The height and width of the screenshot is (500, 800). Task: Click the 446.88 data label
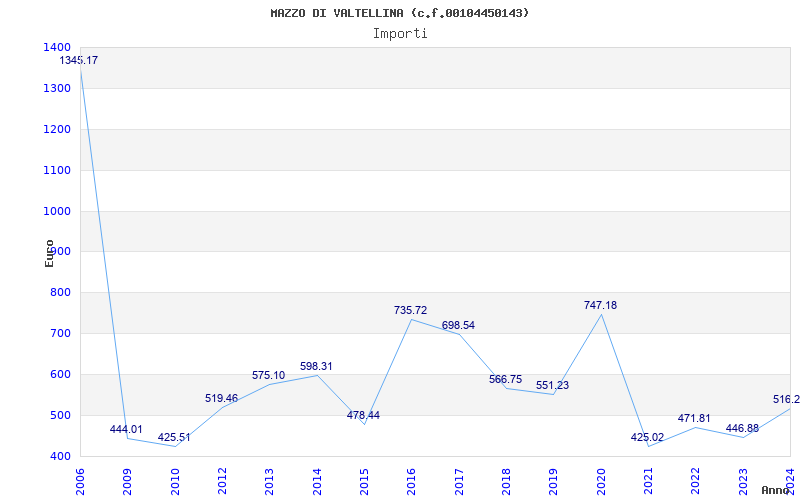pyautogui.click(x=742, y=429)
